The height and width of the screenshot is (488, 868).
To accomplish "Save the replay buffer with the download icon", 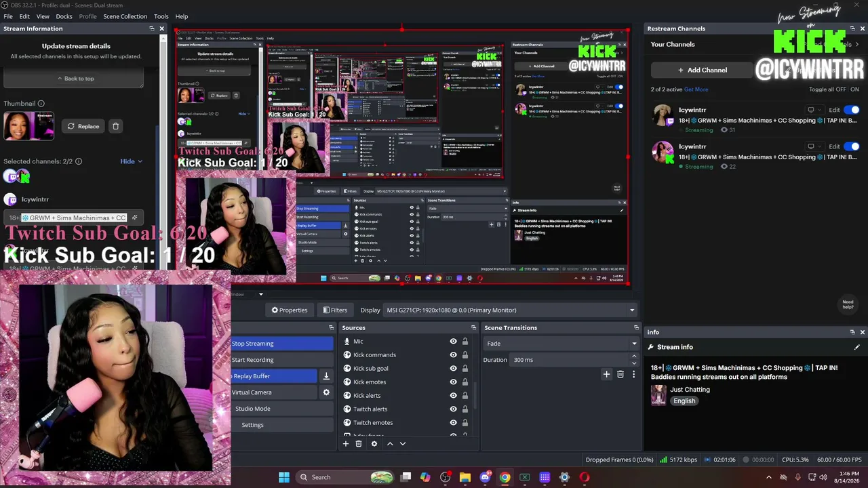I will pos(326,376).
